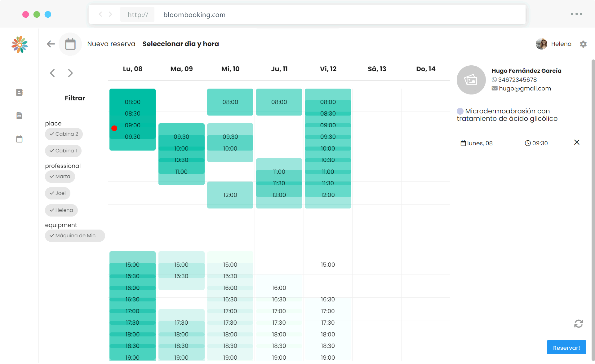Viewport: 595px width, 364px height.
Task: Go to the previous week
Action: pyautogui.click(x=52, y=73)
